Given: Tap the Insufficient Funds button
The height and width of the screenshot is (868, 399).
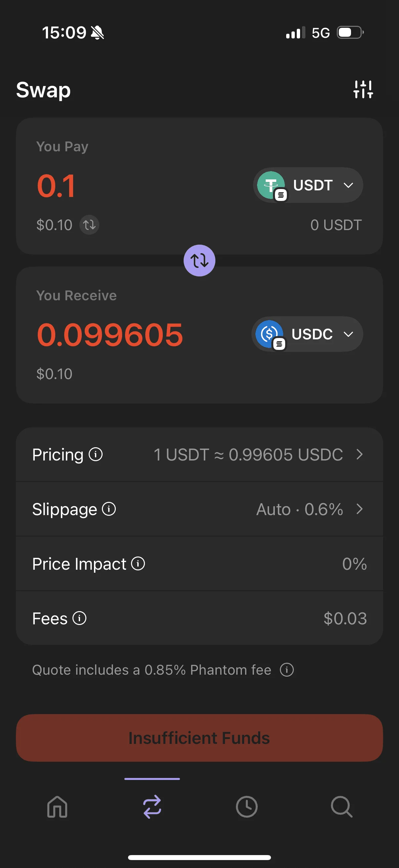Looking at the screenshot, I should coord(199,738).
